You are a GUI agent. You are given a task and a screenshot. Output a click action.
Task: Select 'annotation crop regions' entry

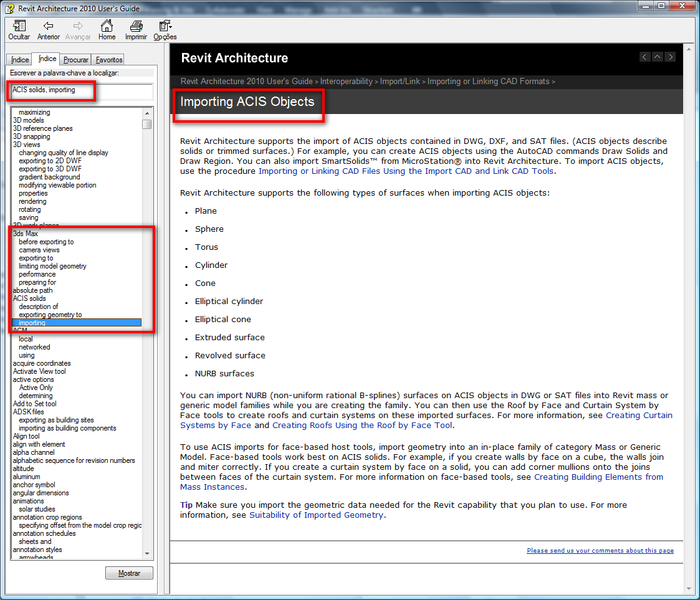tap(47, 518)
